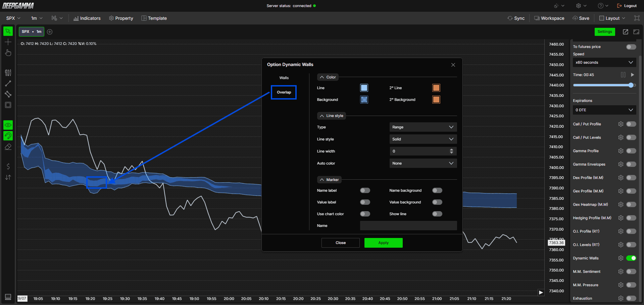Open the Speed dropdown x60 seconds
Viewport: 644px width, 305px height.
click(604, 62)
